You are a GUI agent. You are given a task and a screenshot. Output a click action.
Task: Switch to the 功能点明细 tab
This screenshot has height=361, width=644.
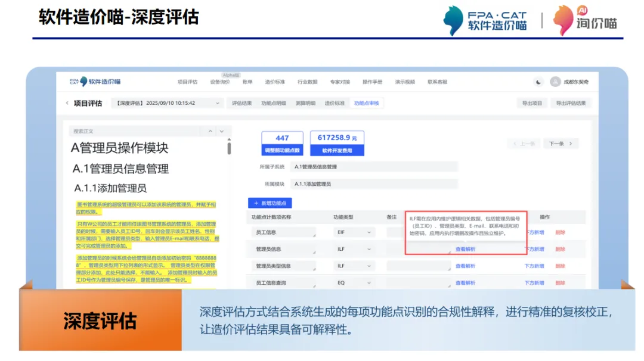274,104
